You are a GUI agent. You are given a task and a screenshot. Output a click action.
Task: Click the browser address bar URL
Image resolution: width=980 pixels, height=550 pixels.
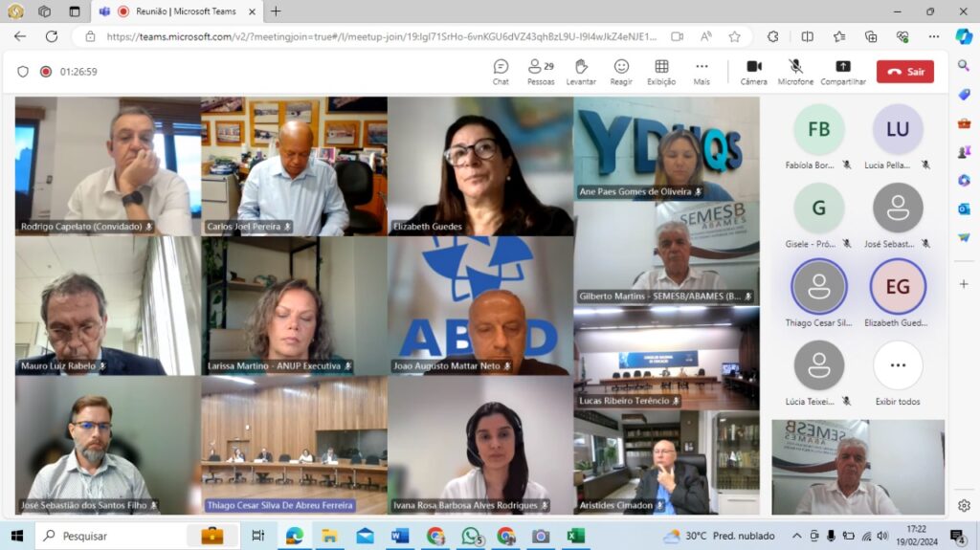[x=381, y=36]
